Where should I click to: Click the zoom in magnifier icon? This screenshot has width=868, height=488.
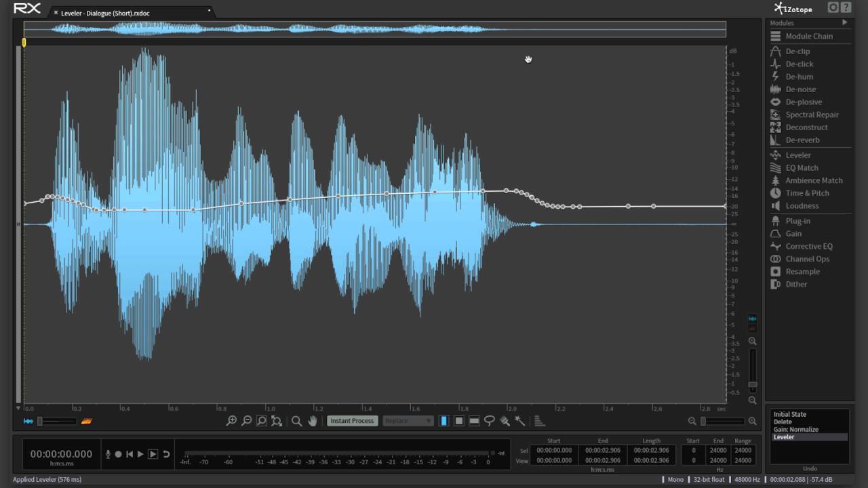[x=231, y=421]
